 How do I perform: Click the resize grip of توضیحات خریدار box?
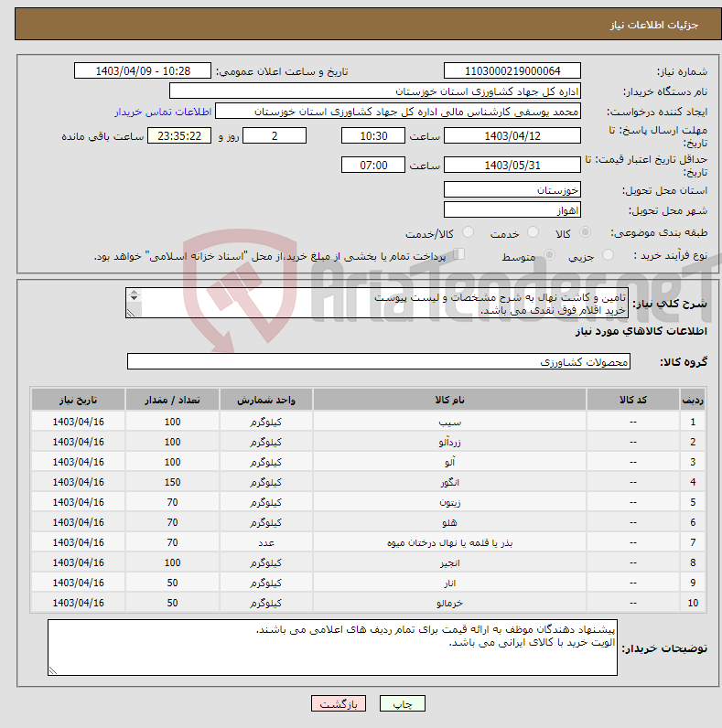[x=52, y=670]
